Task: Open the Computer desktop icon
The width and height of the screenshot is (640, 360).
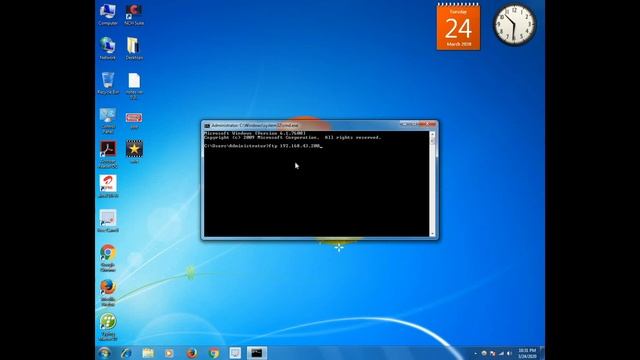Action: click(108, 15)
